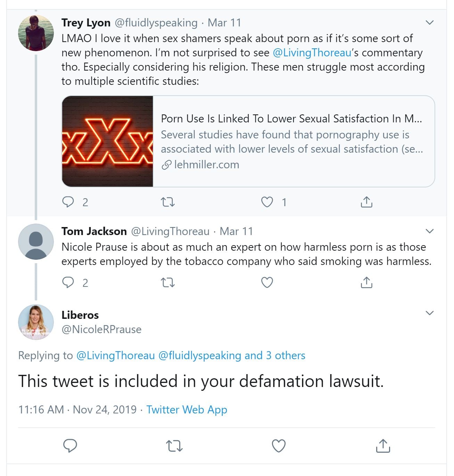Image resolution: width=454 pixels, height=476 pixels.
Task: Reply to Trey Lyon's tweet
Action: (x=68, y=202)
